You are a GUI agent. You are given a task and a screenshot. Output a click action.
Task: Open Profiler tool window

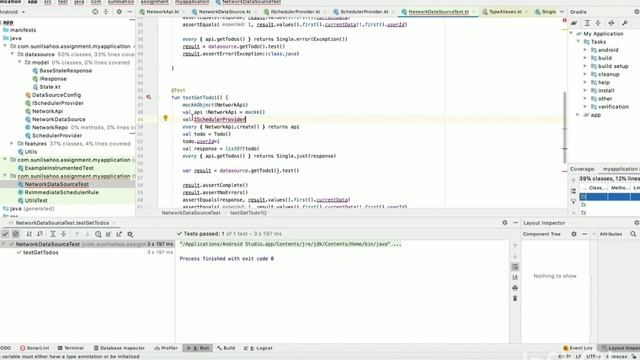(x=166, y=348)
